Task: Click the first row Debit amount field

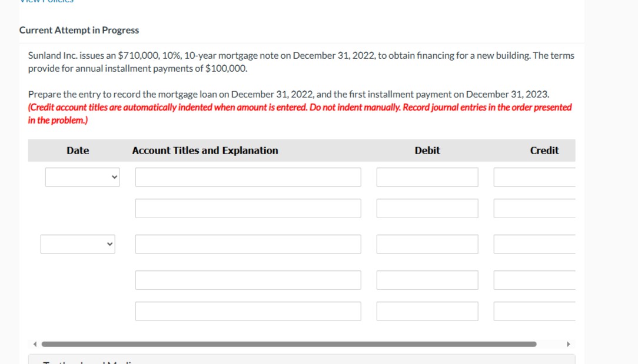Action: [x=427, y=176]
